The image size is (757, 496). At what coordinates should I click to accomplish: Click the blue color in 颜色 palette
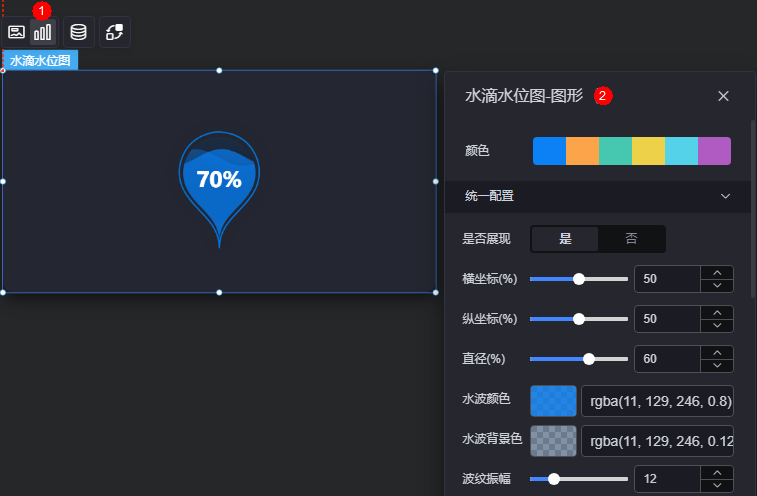point(549,151)
